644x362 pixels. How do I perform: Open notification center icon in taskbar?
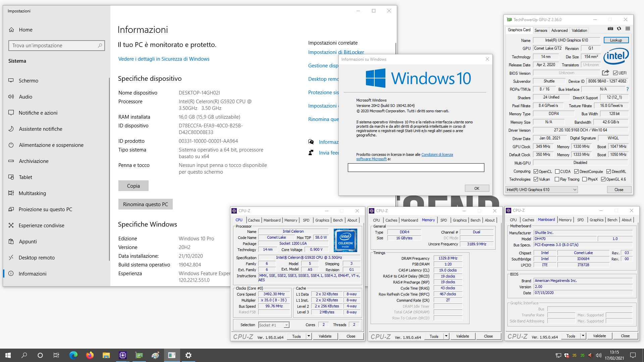click(633, 355)
